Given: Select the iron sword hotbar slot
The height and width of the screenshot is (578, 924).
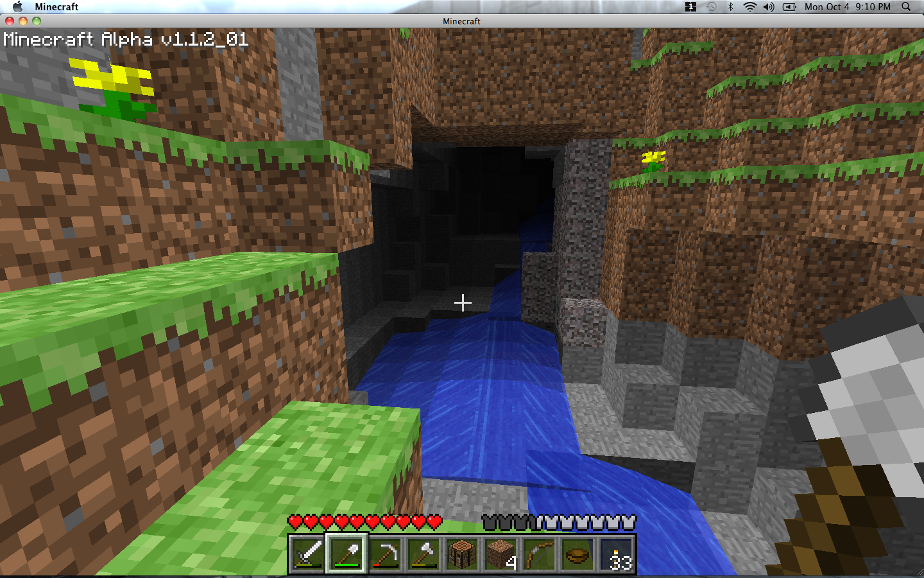Looking at the screenshot, I should [x=308, y=554].
